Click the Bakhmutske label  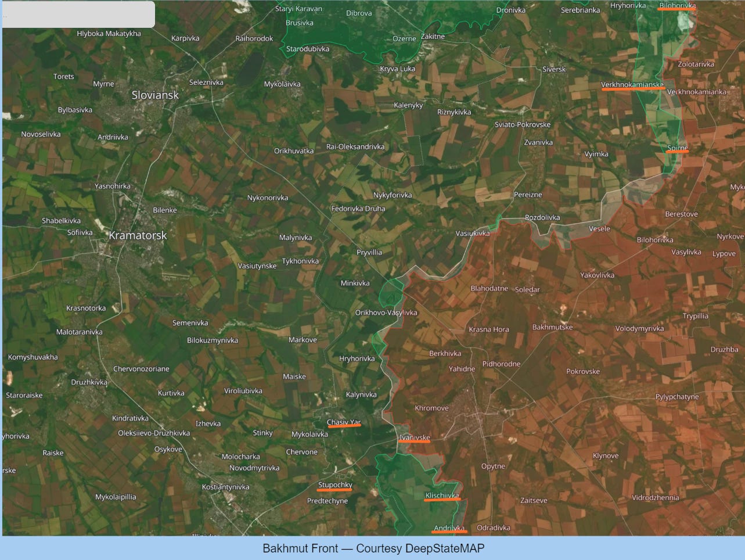point(552,327)
